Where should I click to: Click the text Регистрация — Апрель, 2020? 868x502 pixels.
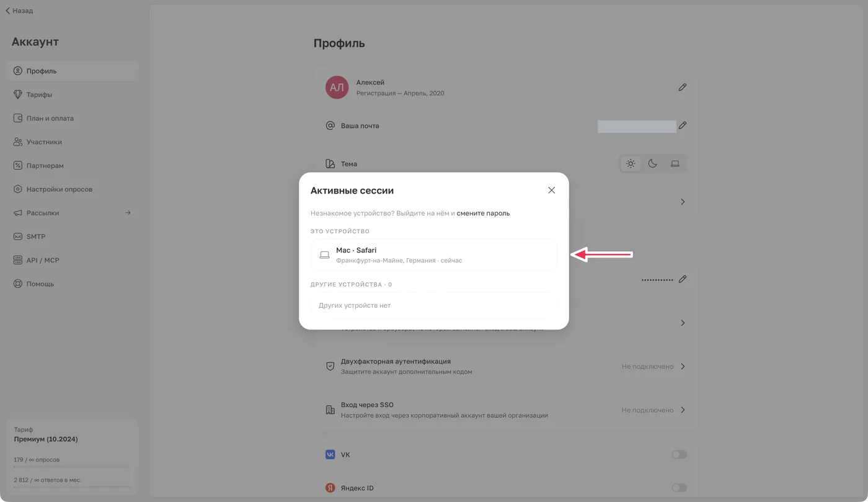[x=400, y=93]
